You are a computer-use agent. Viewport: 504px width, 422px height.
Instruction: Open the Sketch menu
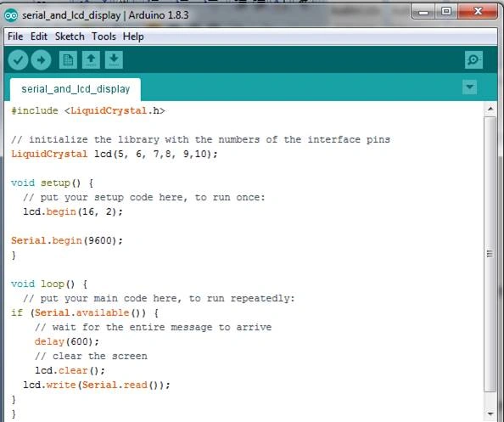click(70, 37)
